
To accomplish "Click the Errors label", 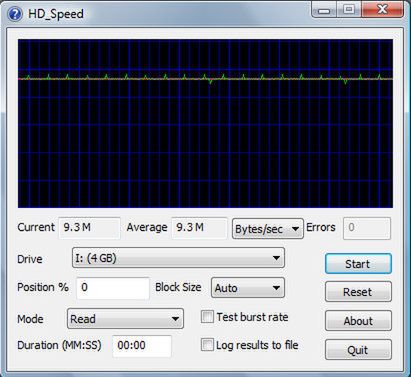I will [321, 227].
